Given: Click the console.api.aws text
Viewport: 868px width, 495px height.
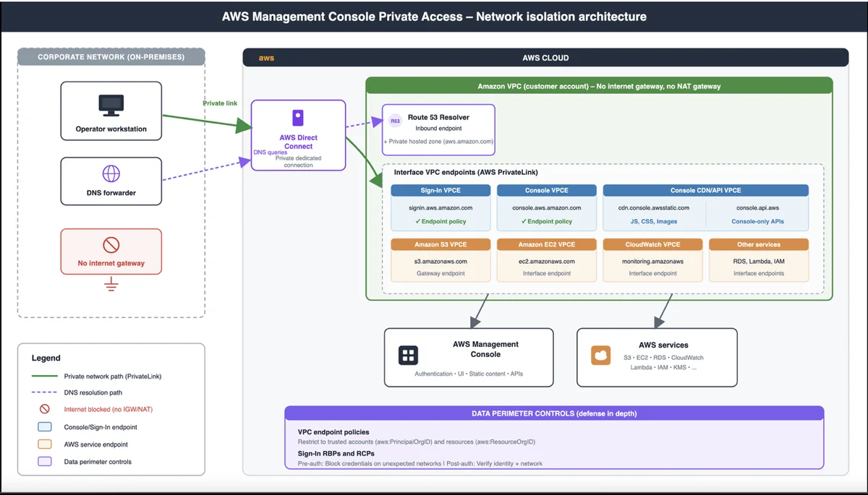Looking at the screenshot, I should point(757,207).
